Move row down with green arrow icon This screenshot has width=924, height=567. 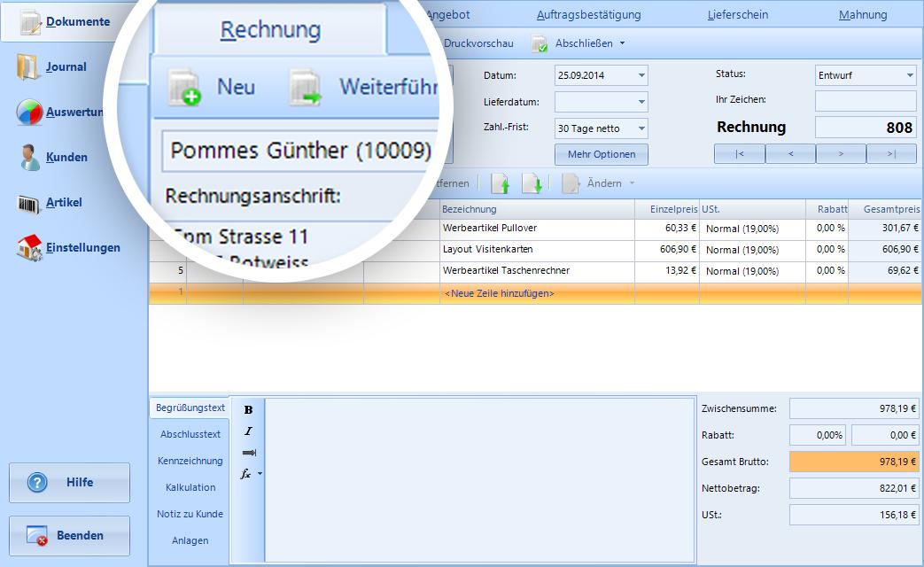click(x=532, y=184)
